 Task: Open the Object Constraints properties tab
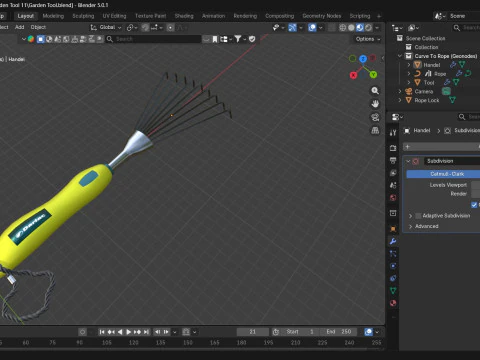coord(393,278)
